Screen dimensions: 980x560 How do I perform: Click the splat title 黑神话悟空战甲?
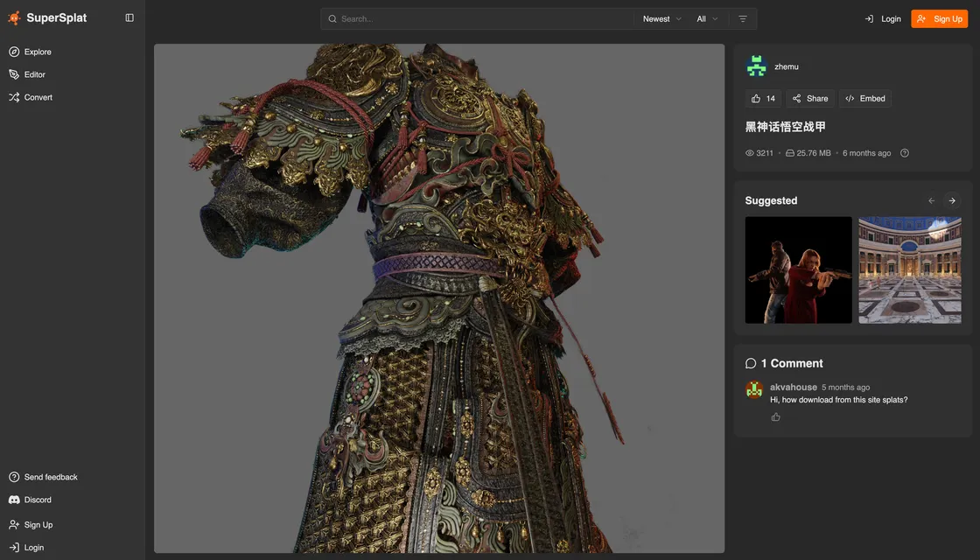tap(786, 127)
